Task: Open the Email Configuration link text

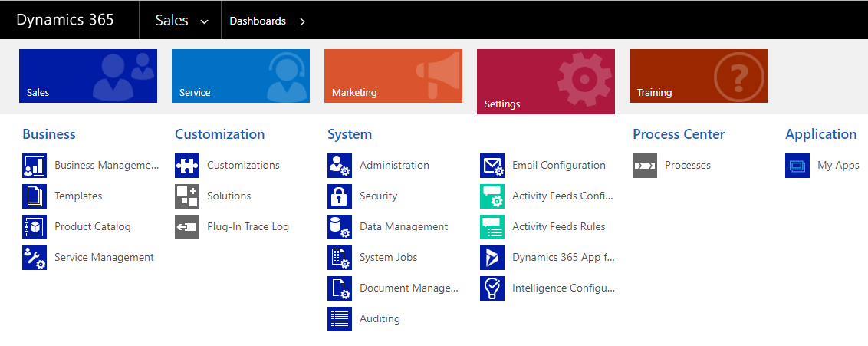Action: pyautogui.click(x=559, y=166)
